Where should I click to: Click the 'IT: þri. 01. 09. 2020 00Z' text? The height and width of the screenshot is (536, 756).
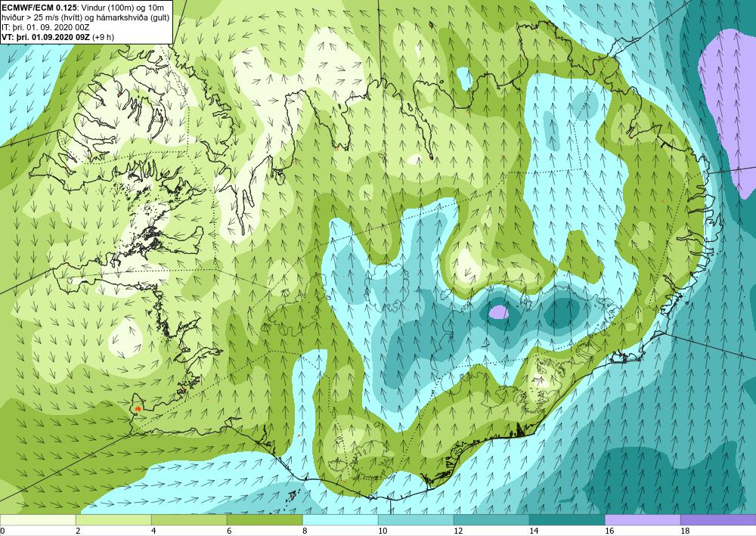(x=45, y=27)
